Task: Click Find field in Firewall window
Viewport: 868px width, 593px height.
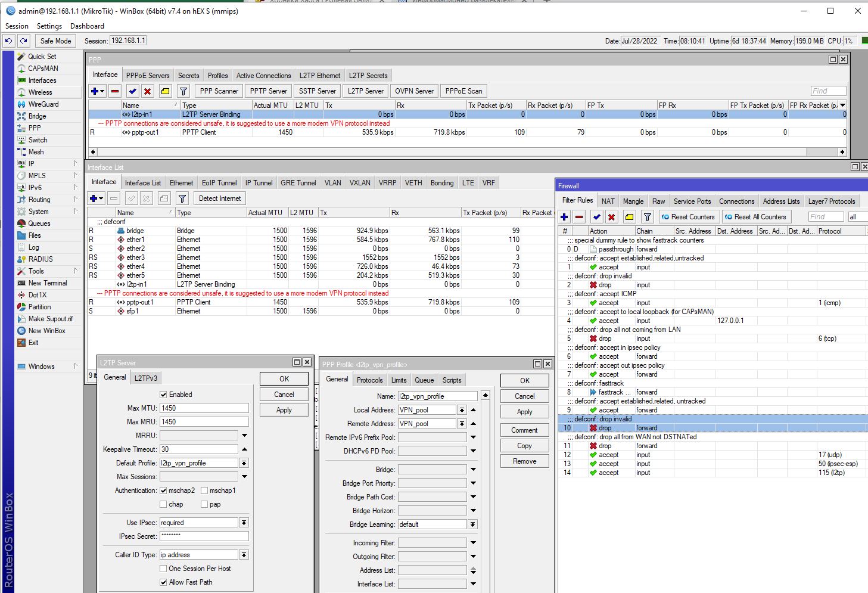Action: click(x=826, y=217)
